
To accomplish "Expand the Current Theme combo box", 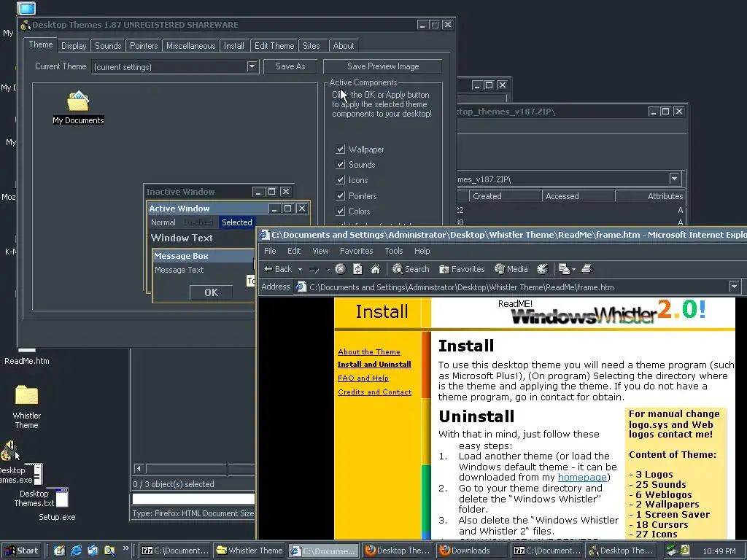I will pyautogui.click(x=252, y=66).
